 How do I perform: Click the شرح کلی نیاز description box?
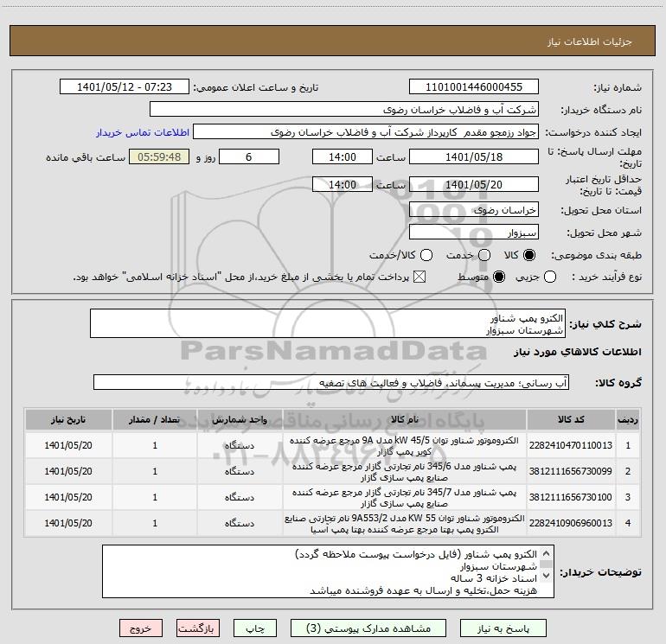coord(328,323)
